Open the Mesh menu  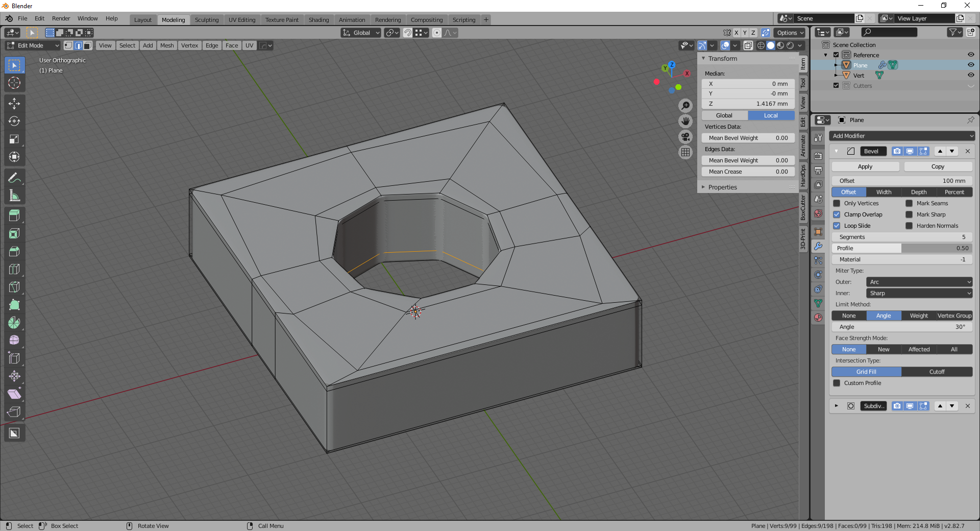(x=167, y=45)
